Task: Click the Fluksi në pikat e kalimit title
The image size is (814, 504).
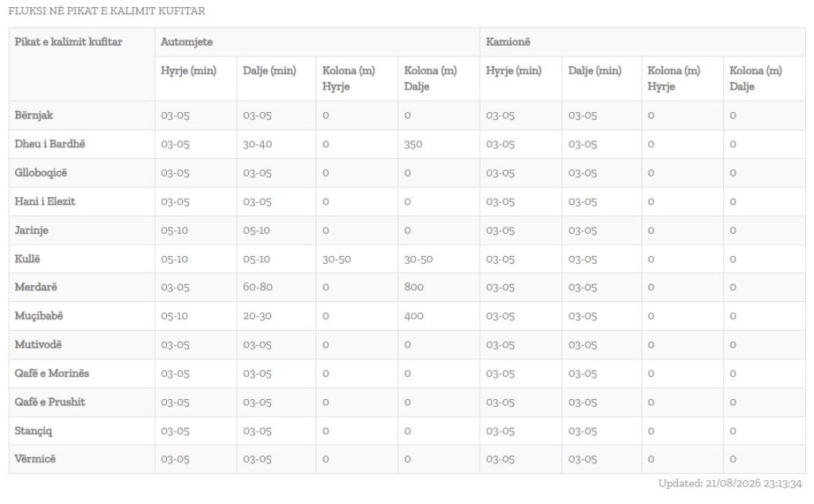Action: (107, 10)
